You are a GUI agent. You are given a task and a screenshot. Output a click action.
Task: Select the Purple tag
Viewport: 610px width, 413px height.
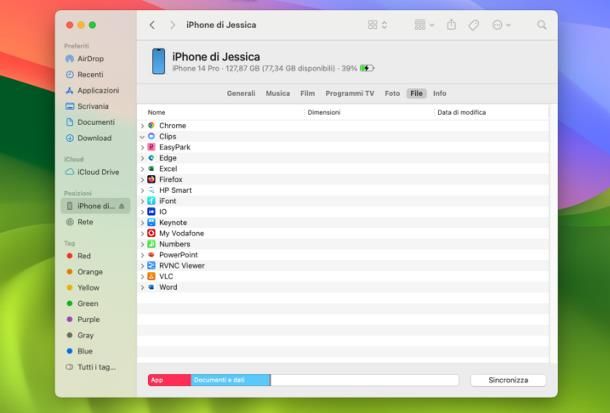coord(83,319)
